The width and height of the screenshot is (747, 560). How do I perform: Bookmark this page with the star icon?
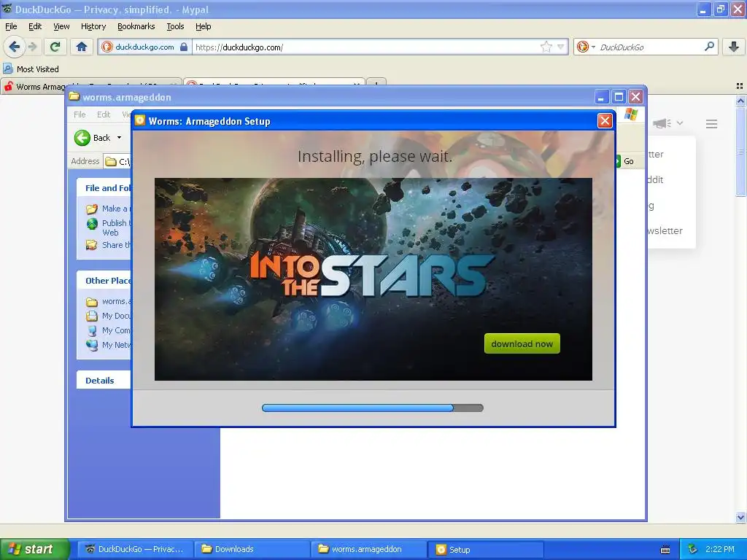pyautogui.click(x=546, y=47)
